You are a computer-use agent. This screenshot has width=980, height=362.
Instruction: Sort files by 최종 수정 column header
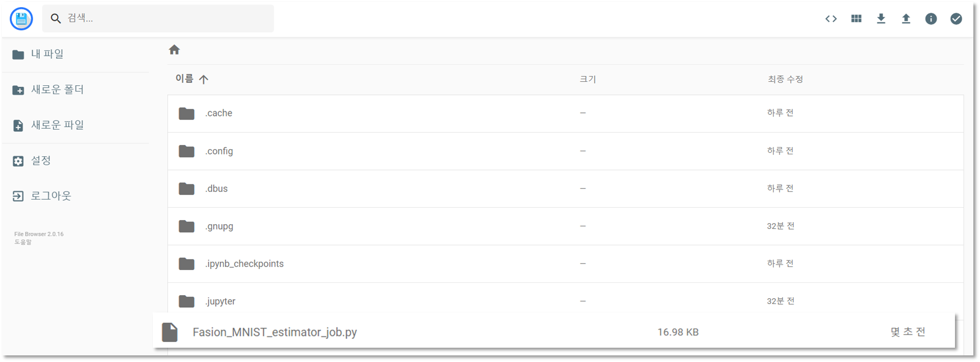785,79
